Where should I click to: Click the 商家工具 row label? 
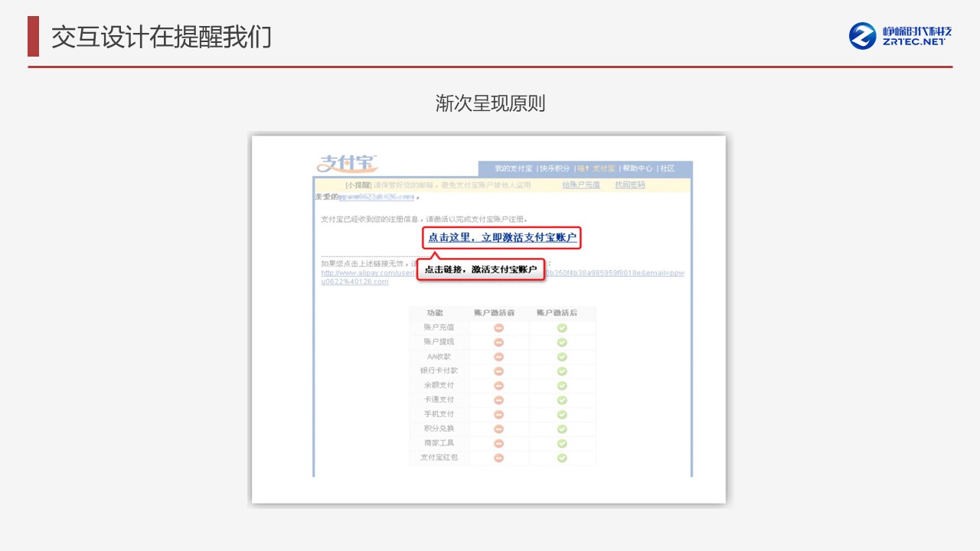(x=439, y=443)
